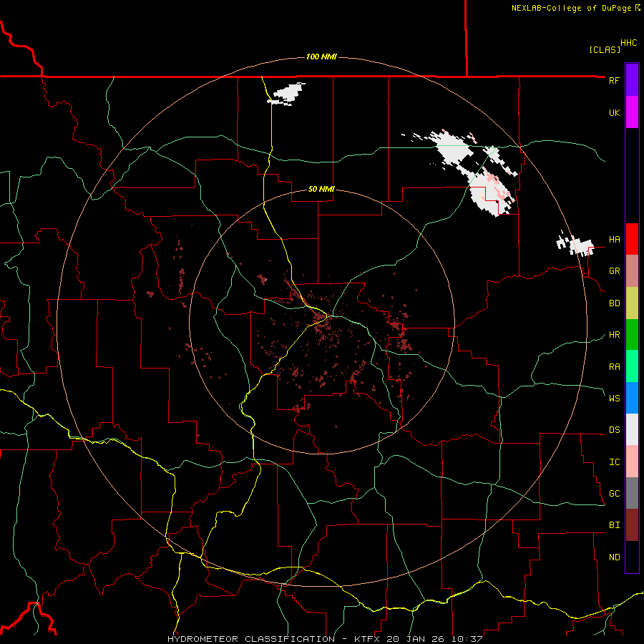
Task: Click the KTFX station identifier
Action: point(368,639)
